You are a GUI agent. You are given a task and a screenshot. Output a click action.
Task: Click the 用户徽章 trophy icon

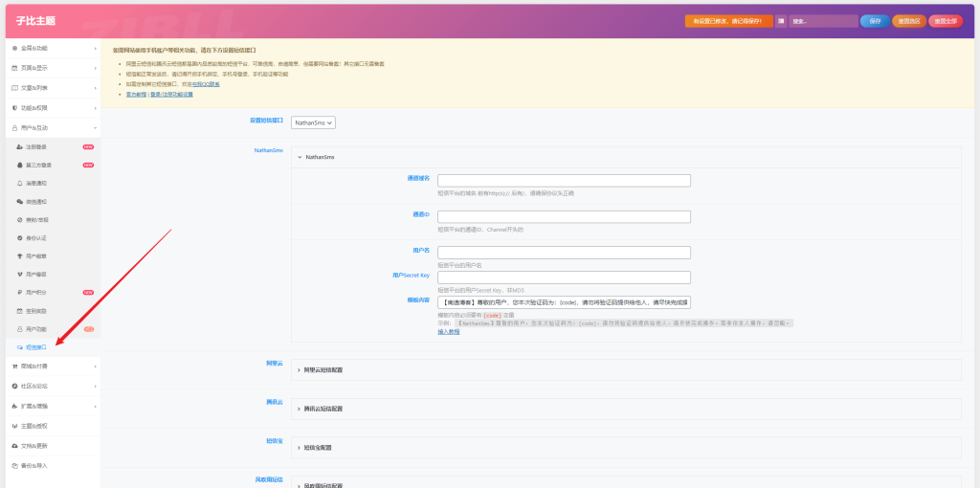pos(19,256)
